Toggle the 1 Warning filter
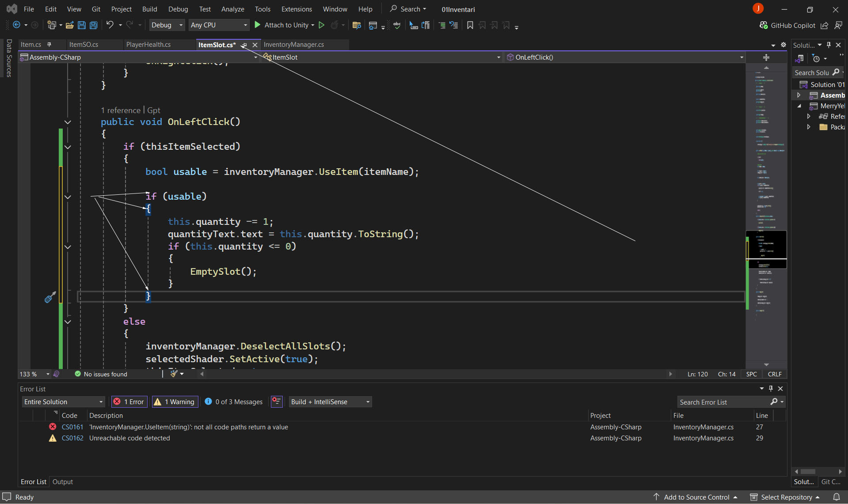The height and width of the screenshot is (504, 848). pyautogui.click(x=175, y=402)
